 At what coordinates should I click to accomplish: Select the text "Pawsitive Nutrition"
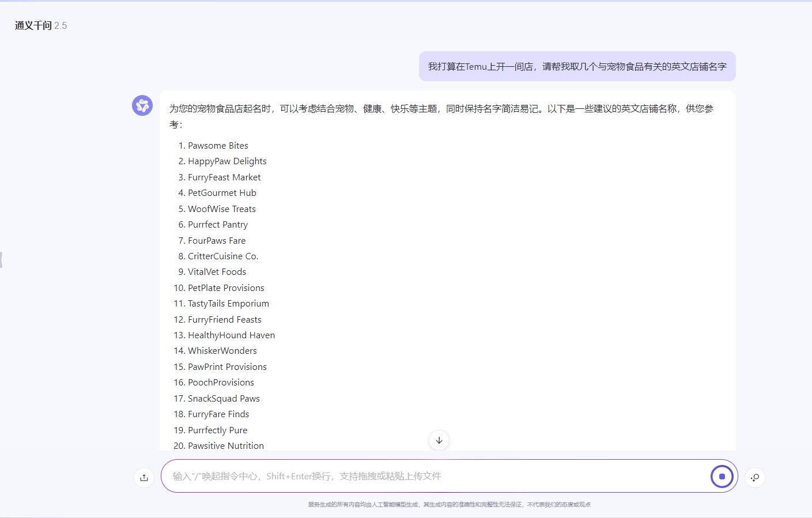(x=226, y=446)
